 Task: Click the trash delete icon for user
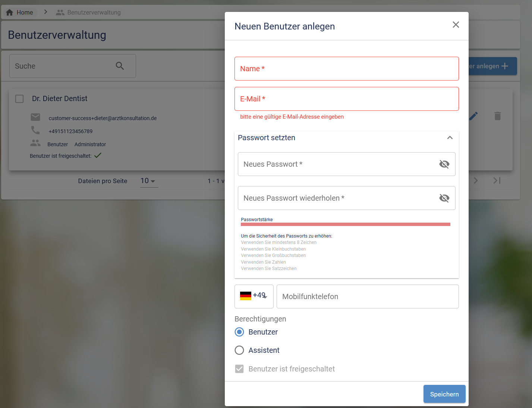(497, 116)
